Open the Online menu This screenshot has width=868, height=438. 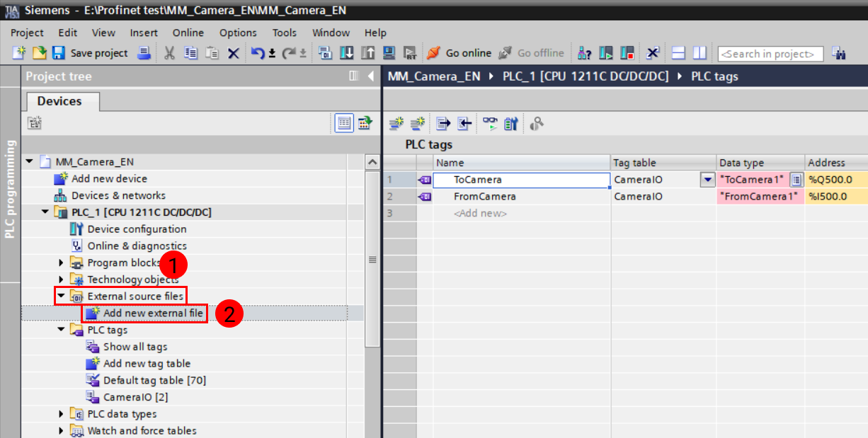click(188, 33)
